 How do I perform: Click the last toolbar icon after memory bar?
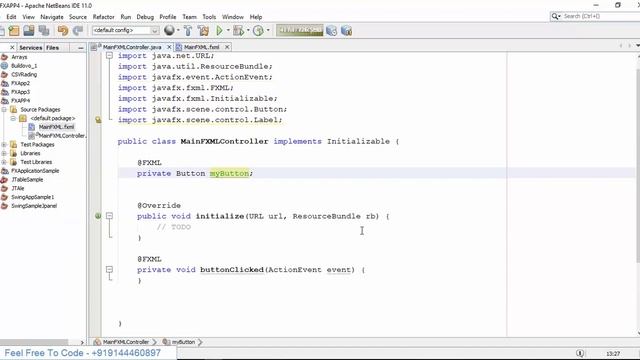(346, 31)
